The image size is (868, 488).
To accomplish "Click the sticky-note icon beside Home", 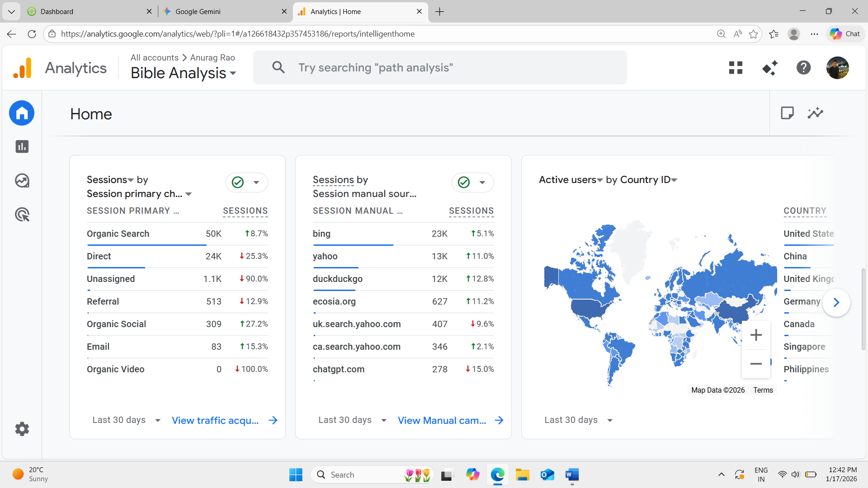I will [x=787, y=113].
